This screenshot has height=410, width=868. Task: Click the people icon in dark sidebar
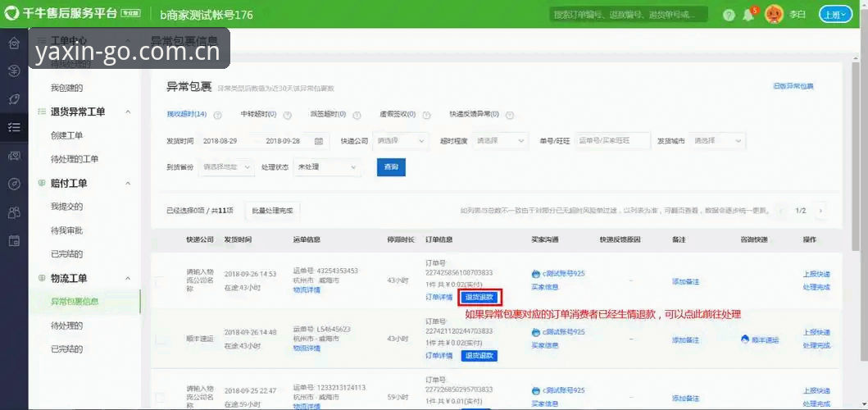(14, 212)
